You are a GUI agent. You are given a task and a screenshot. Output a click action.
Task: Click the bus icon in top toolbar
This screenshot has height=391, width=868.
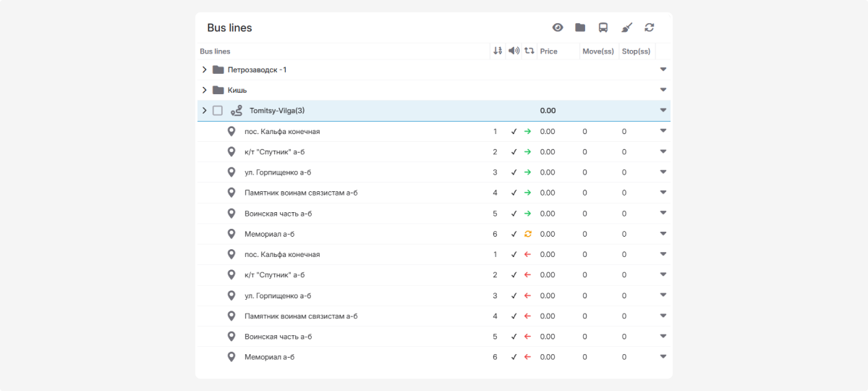click(603, 28)
